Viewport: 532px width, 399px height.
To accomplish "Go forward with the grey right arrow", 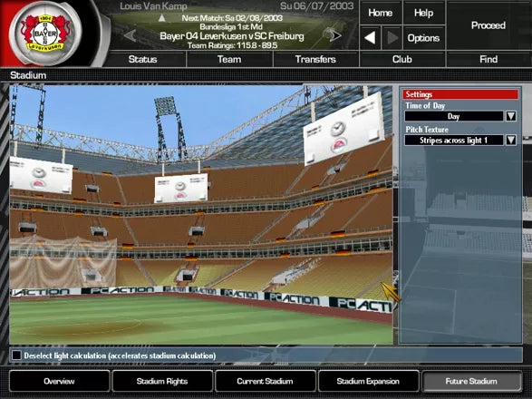I will tap(392, 38).
